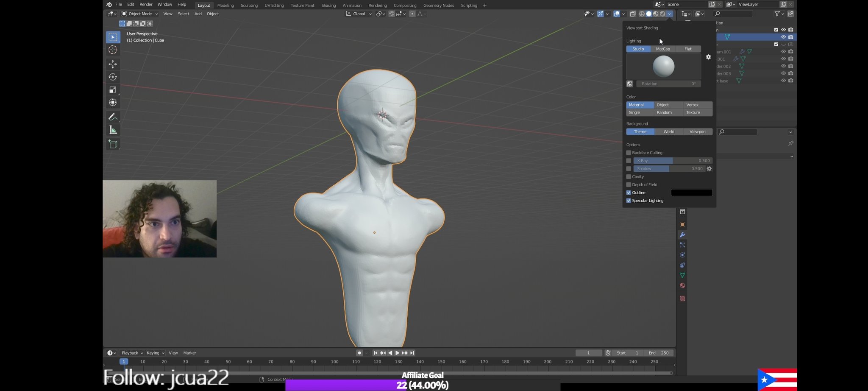The width and height of the screenshot is (868, 391).
Task: Hide der.002 object in viewport
Action: [783, 66]
